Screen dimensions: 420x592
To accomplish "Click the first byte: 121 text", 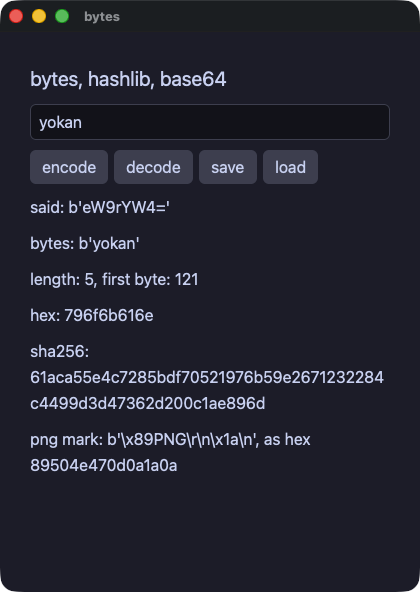I will [x=150, y=280].
